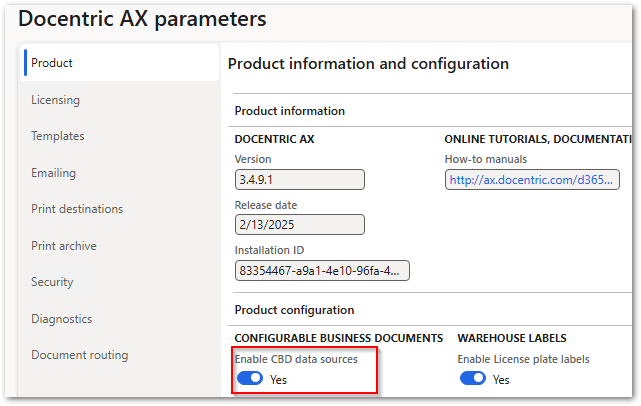Select the Installation ID field

coord(321,271)
